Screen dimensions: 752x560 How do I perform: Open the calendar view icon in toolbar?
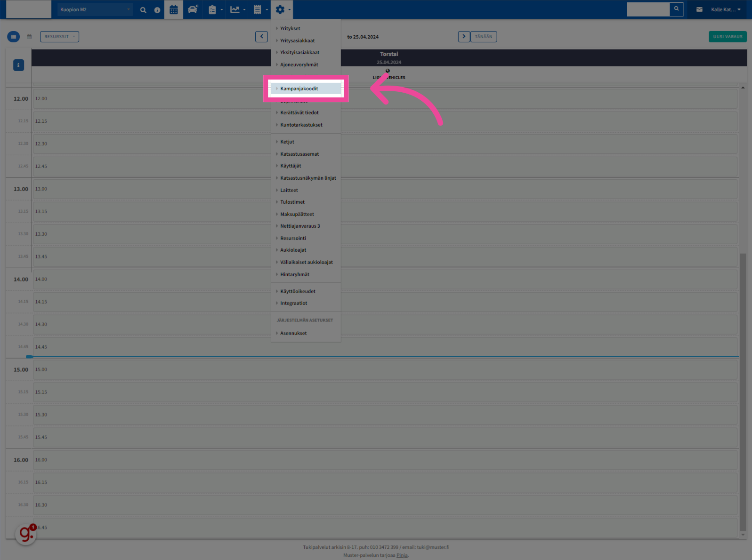tap(174, 9)
